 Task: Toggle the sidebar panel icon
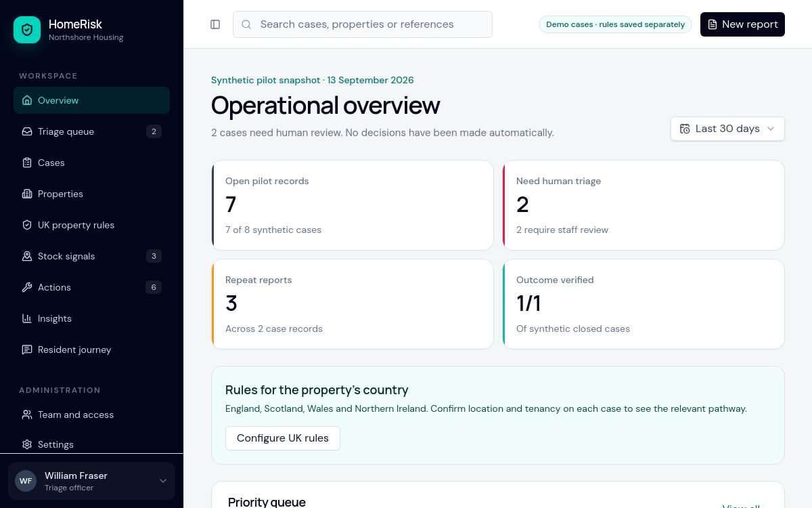(x=215, y=24)
